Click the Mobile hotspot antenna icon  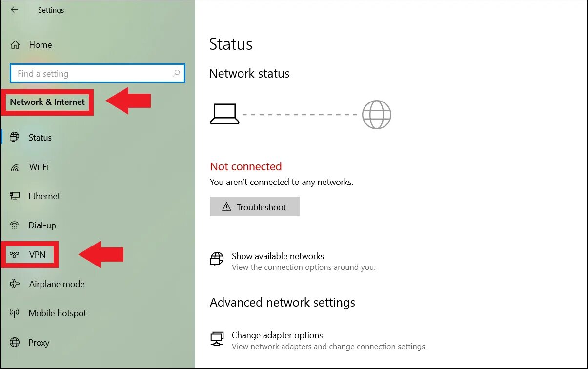(15, 313)
